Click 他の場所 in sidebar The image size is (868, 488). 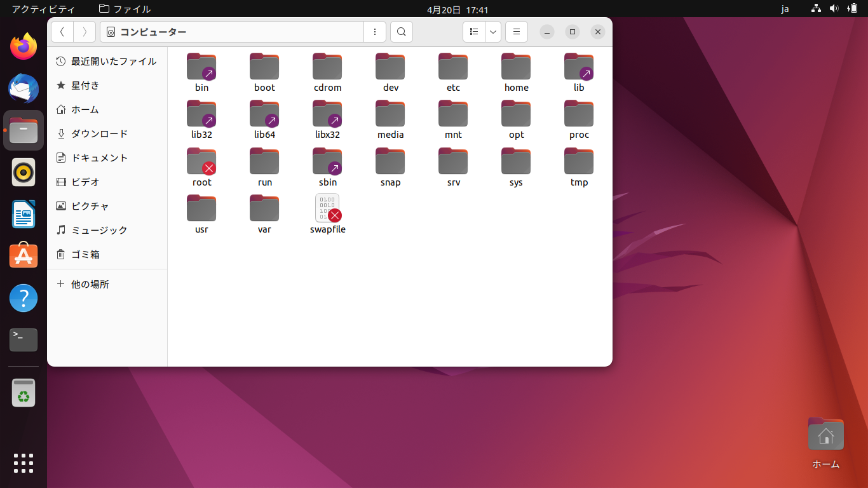107,285
